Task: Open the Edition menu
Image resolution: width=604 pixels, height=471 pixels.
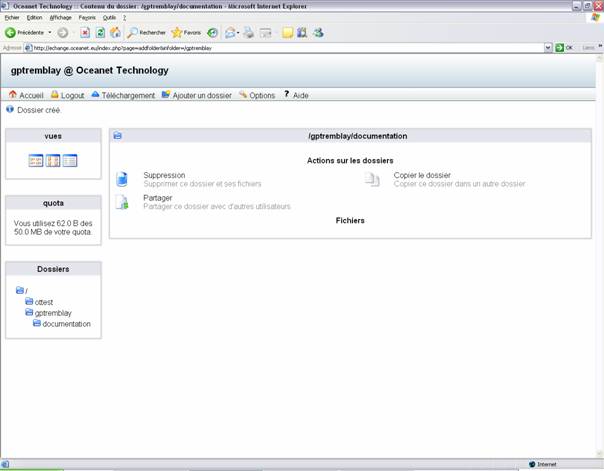Action: [34, 18]
